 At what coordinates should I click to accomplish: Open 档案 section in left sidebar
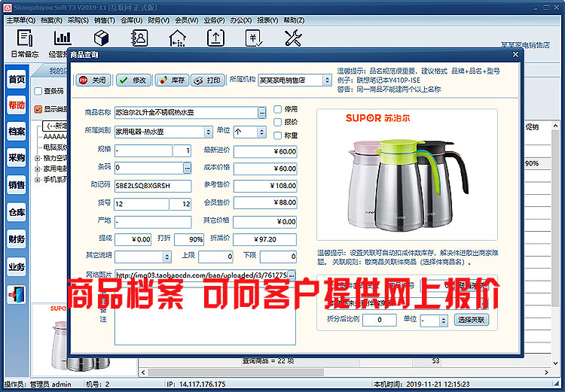point(17,132)
